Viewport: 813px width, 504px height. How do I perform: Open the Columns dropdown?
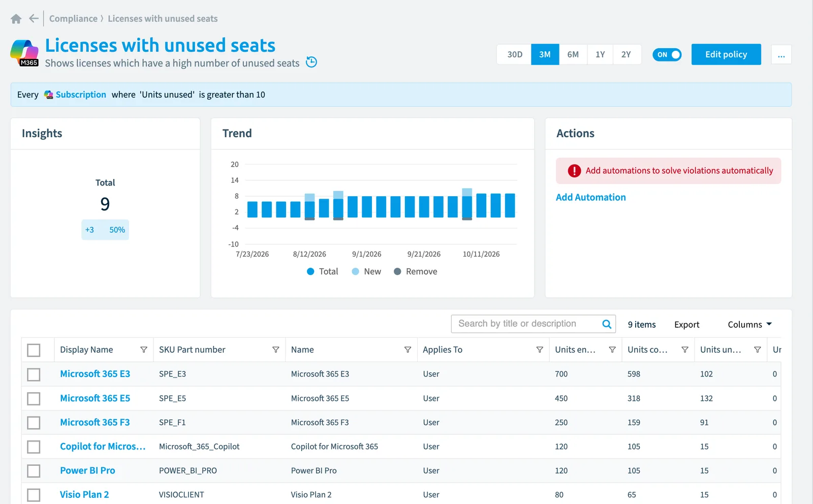pos(749,325)
